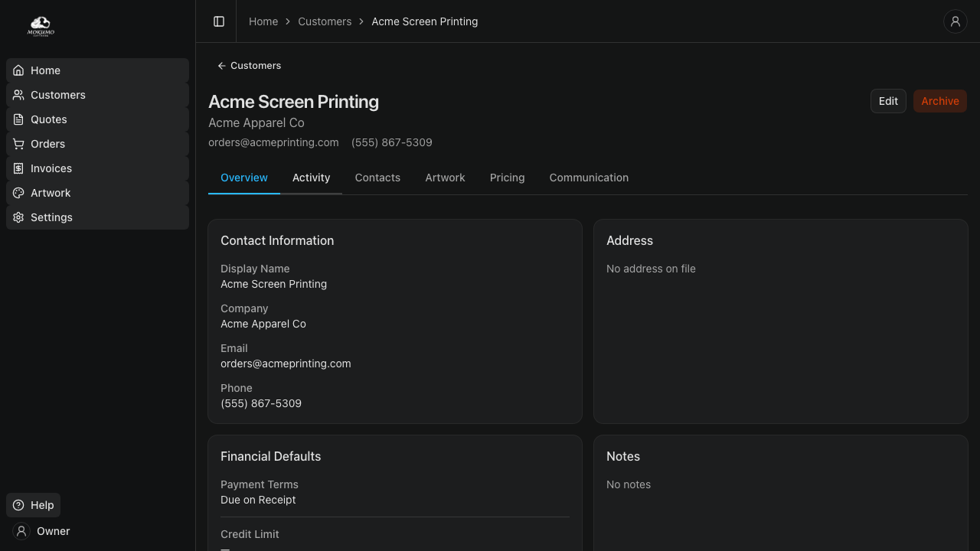980x551 pixels.
Task: Click Home in the breadcrumb trail
Action: click(x=263, y=21)
